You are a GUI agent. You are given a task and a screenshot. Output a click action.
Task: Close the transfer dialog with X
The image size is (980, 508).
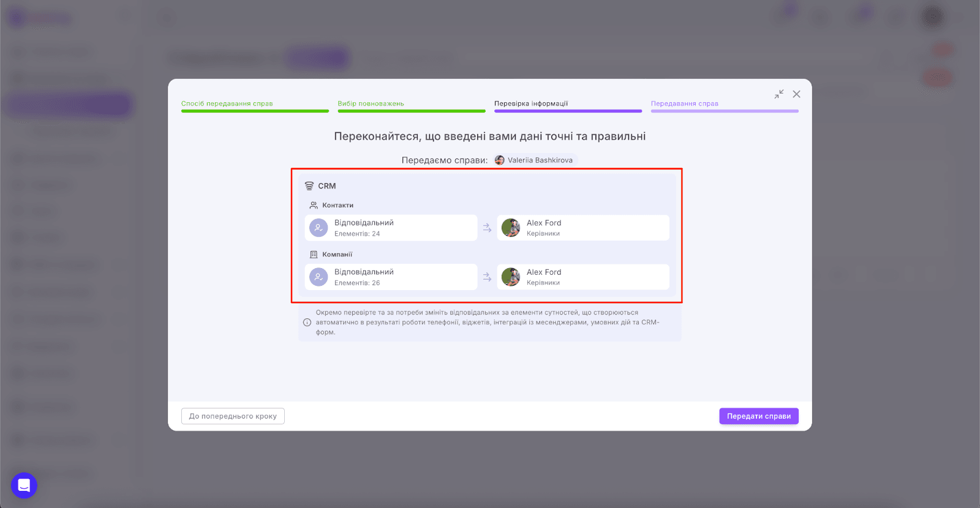(x=796, y=94)
